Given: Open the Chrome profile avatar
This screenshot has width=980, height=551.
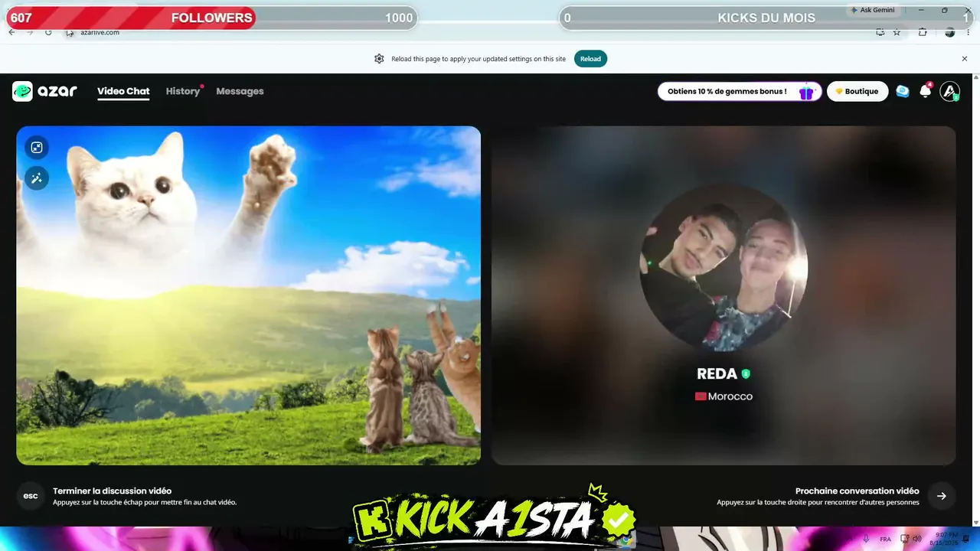Looking at the screenshot, I should (950, 32).
